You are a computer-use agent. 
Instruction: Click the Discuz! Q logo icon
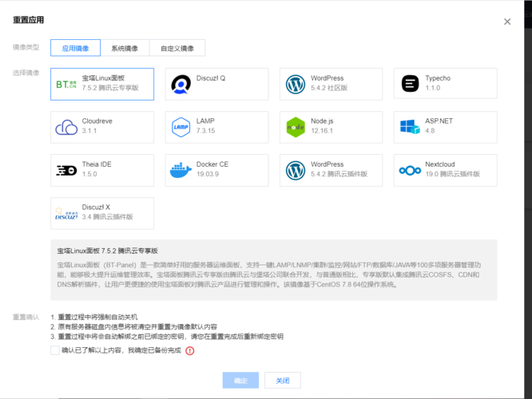pos(181,84)
